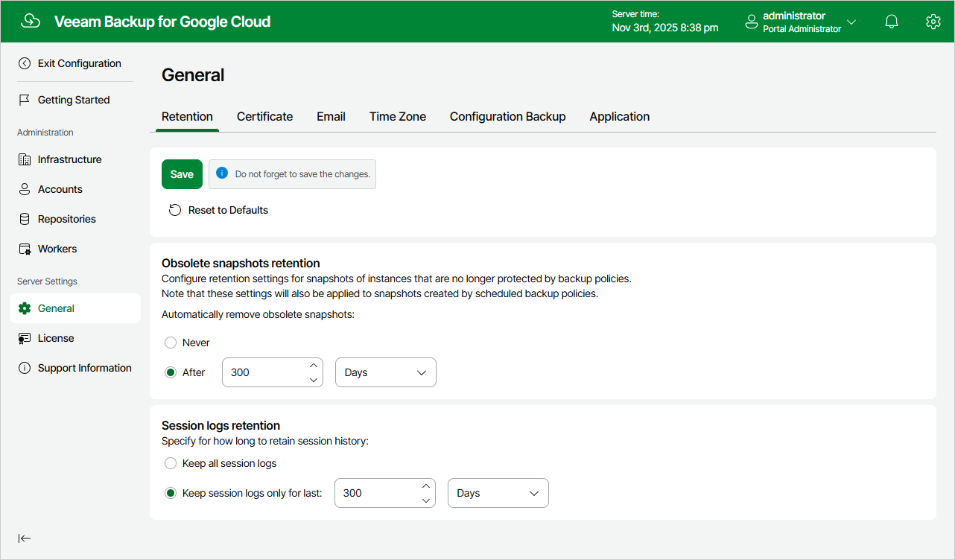Image resolution: width=955 pixels, height=560 pixels.
Task: Go to Getting Started page
Action: point(74,100)
